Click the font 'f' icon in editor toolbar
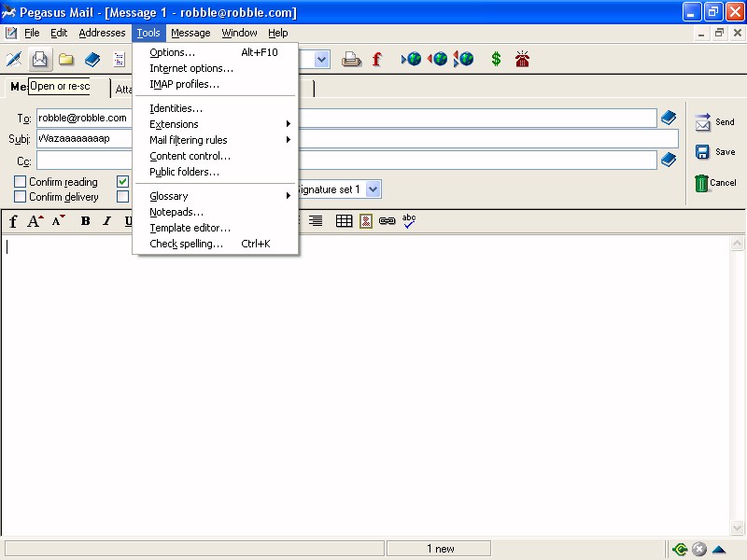 click(13, 221)
